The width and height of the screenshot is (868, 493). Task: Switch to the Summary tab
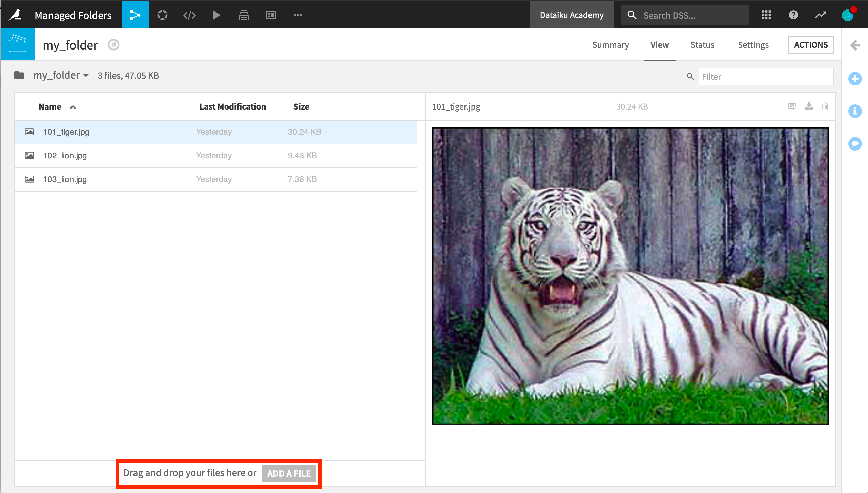610,44
